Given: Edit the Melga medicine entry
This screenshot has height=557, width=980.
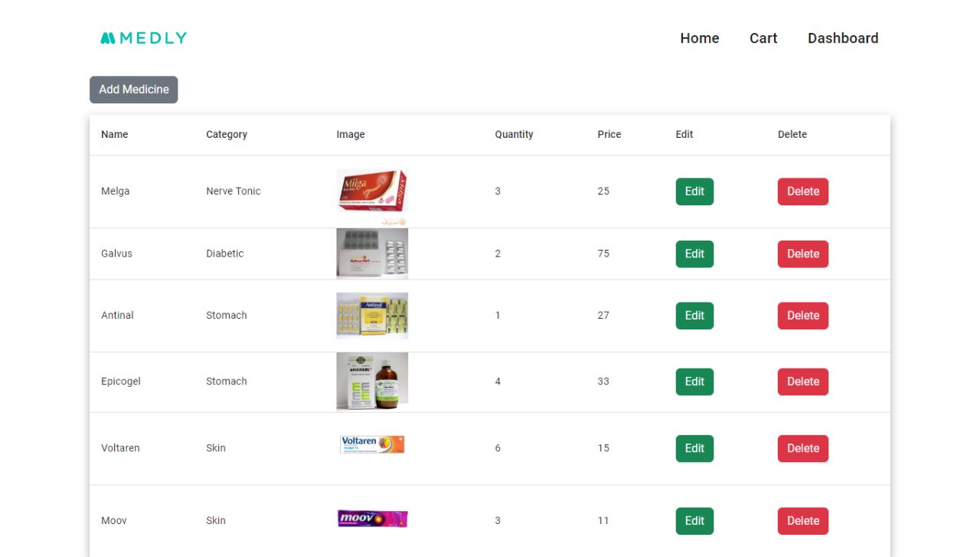Looking at the screenshot, I should point(694,191).
